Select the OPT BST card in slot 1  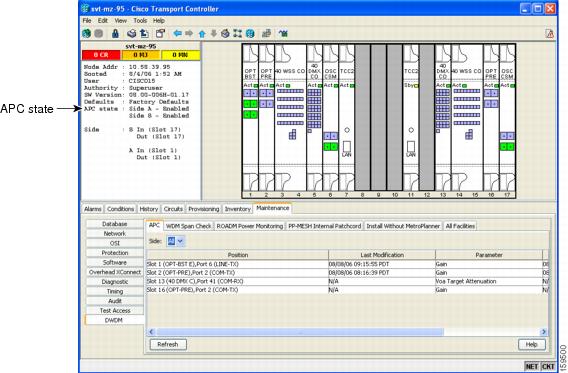(x=250, y=117)
